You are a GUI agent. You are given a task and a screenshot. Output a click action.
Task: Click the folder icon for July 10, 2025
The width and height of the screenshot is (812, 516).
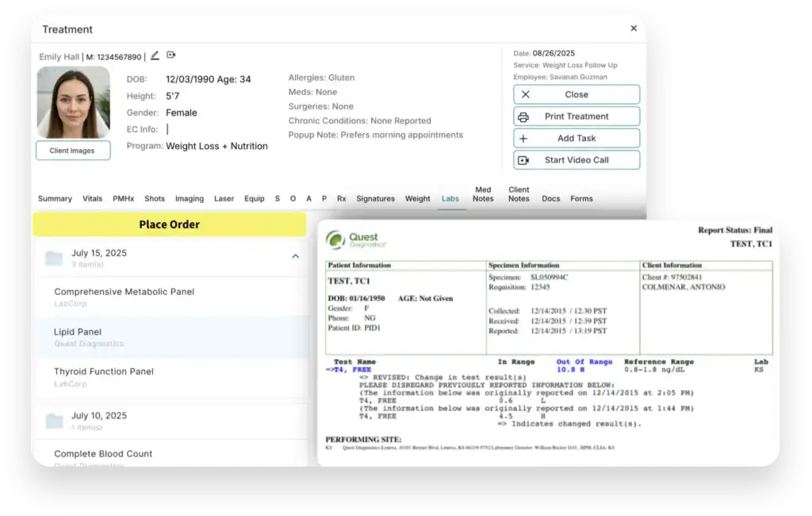click(x=54, y=420)
